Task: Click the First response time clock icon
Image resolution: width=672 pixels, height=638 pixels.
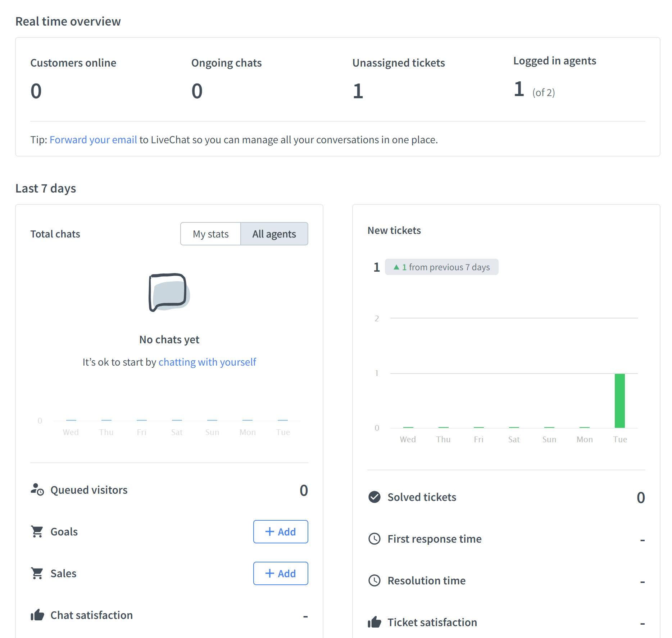Action: [x=374, y=539]
